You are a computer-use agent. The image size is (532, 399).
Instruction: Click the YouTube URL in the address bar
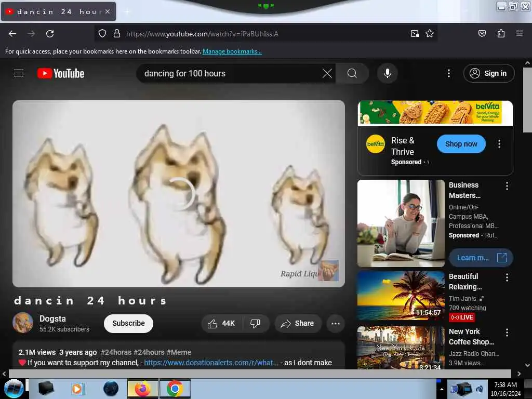pyautogui.click(x=202, y=34)
